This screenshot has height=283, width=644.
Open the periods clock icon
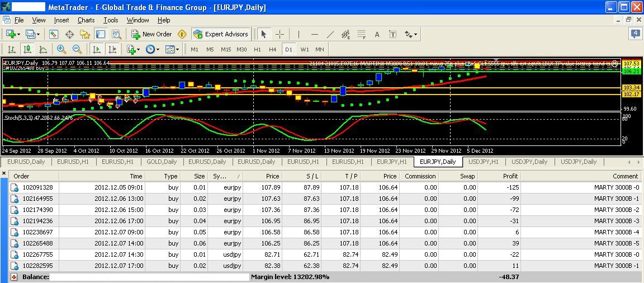(150, 49)
